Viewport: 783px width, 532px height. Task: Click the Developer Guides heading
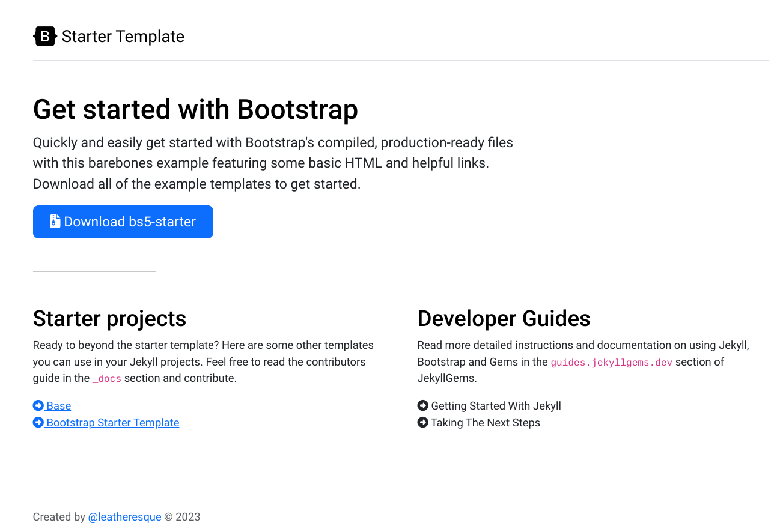[504, 318]
